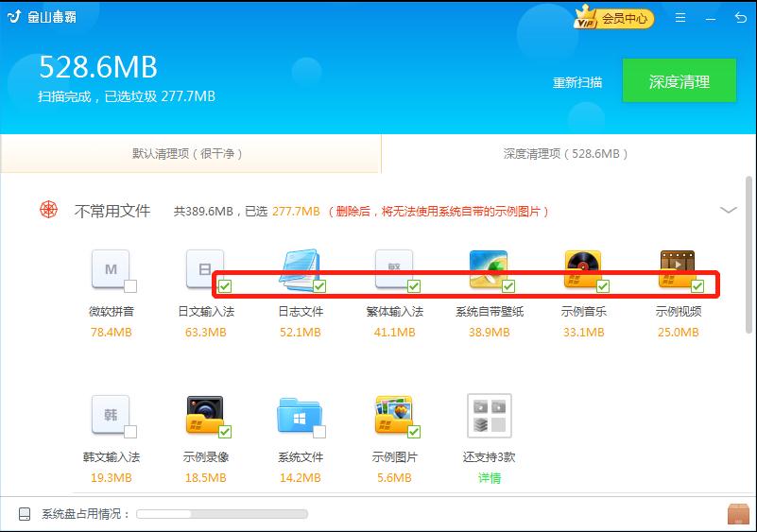The image size is (757, 532).
Task: Click the 14.2MB size under 系统文件
Action: coord(301,477)
